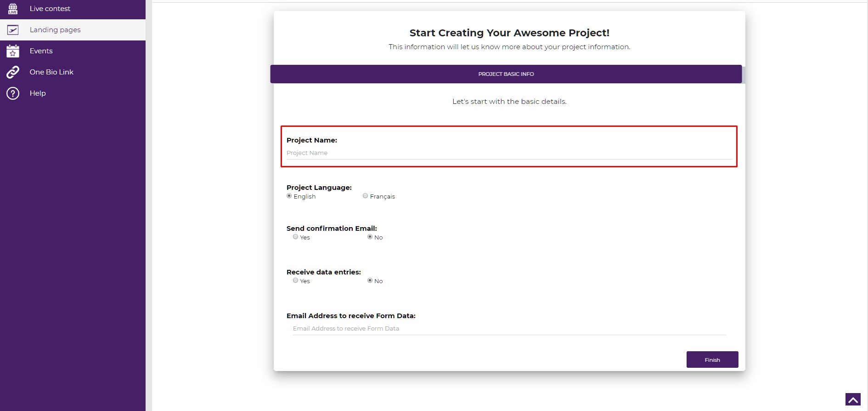The width and height of the screenshot is (868, 411).
Task: Click the Events calendar star icon
Action: (x=13, y=51)
